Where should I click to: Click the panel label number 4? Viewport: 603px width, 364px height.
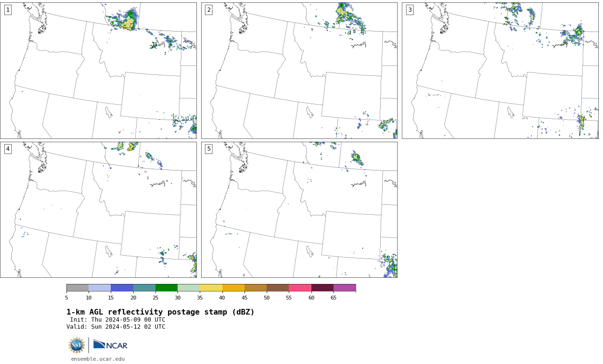click(x=8, y=149)
